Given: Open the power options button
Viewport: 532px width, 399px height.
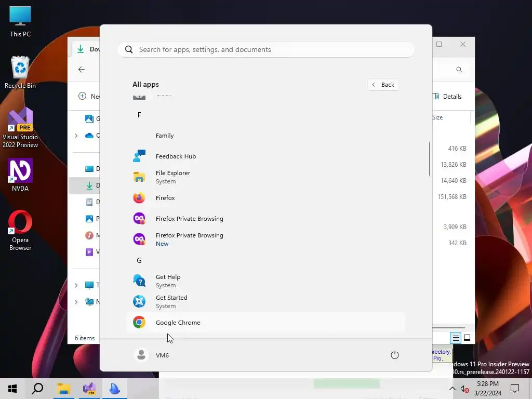Looking at the screenshot, I should pos(395,355).
